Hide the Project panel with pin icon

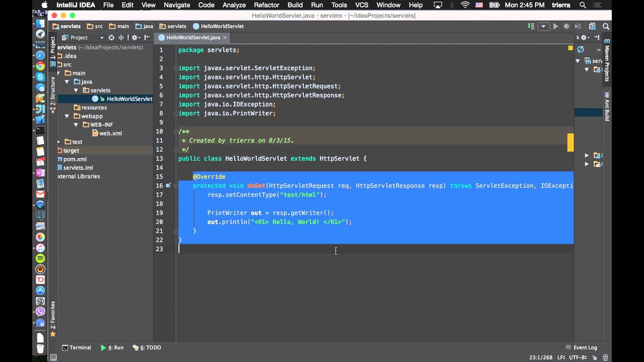[147, 38]
